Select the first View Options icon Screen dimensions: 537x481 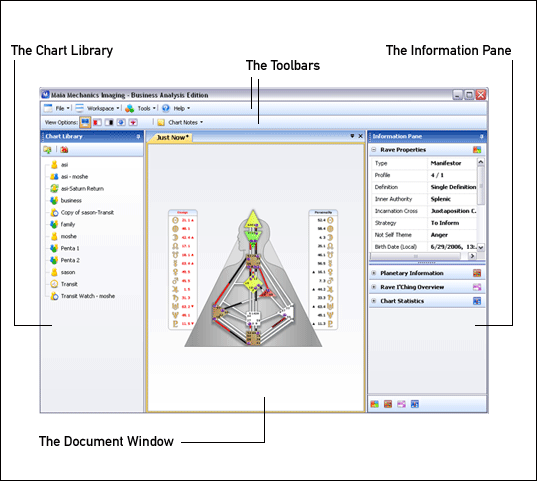(x=85, y=122)
